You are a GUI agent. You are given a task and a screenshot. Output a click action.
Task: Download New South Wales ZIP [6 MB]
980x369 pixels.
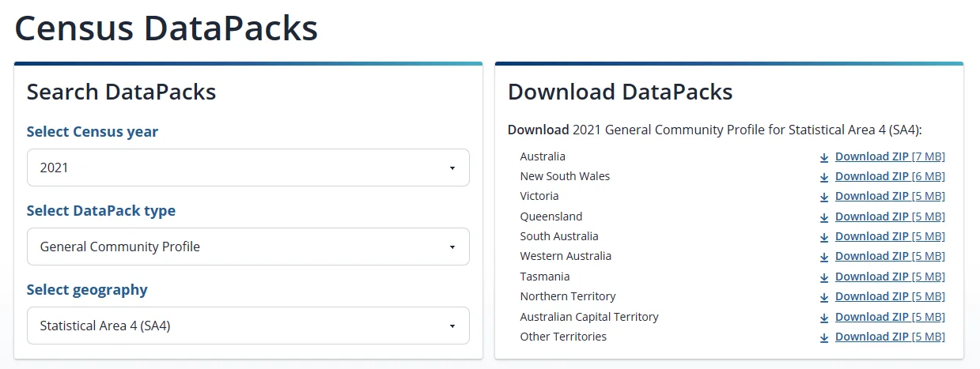[889, 176]
